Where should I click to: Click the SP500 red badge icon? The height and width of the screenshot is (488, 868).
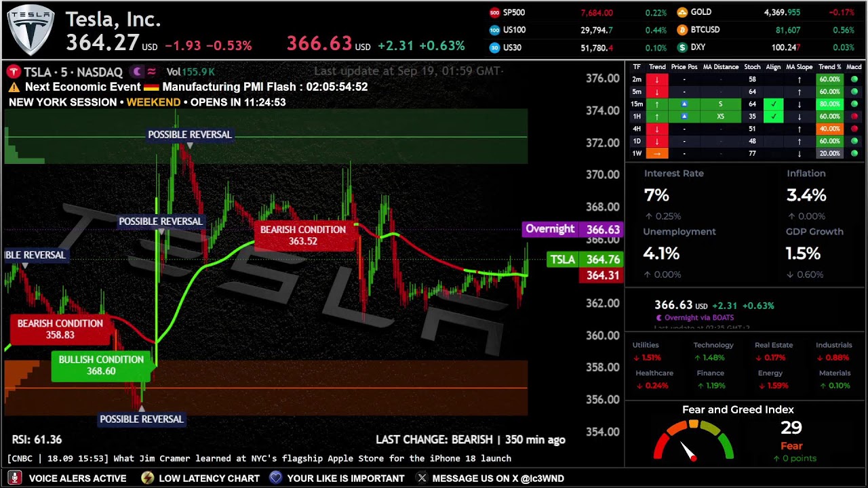click(x=494, y=12)
